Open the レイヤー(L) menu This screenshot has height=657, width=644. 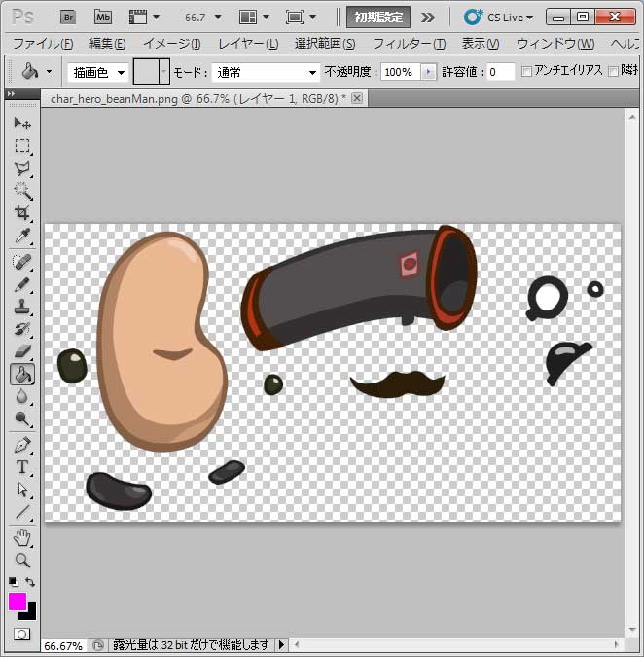pyautogui.click(x=248, y=44)
